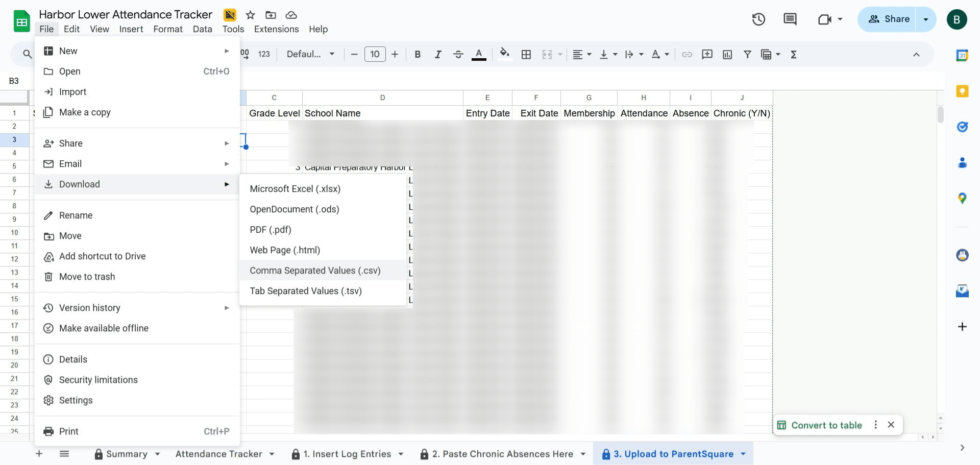Select Make a copy in File menu
Screen dimensions: 980x465
pyautogui.click(x=137, y=112)
